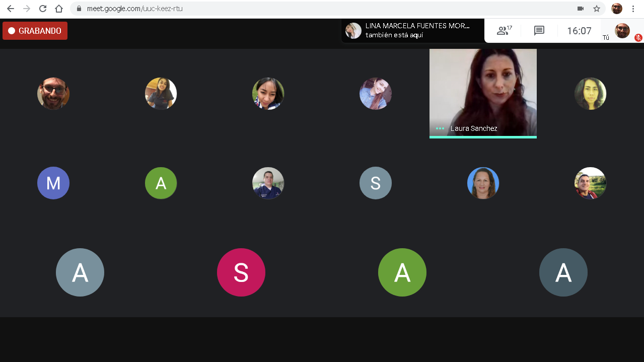The width and height of the screenshot is (644, 362).
Task: Open the participants list icon
Action: point(504,31)
